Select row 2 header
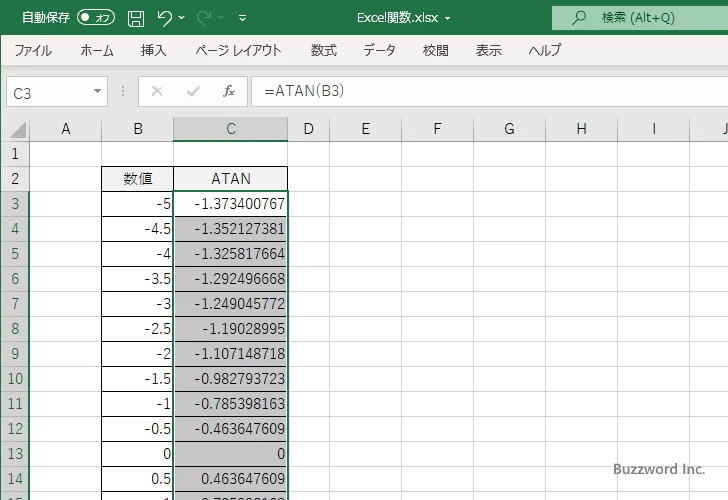 coord(15,179)
